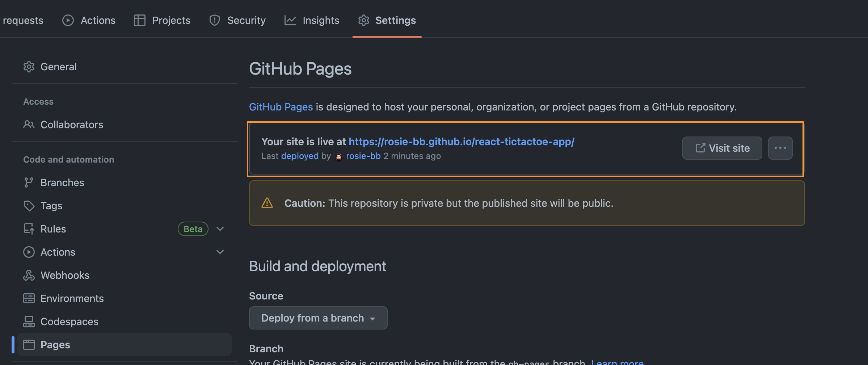
Task: Click the Environments server icon
Action: (29, 298)
